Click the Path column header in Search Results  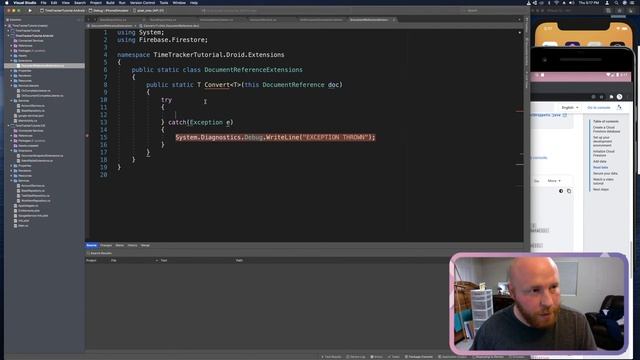click(239, 260)
